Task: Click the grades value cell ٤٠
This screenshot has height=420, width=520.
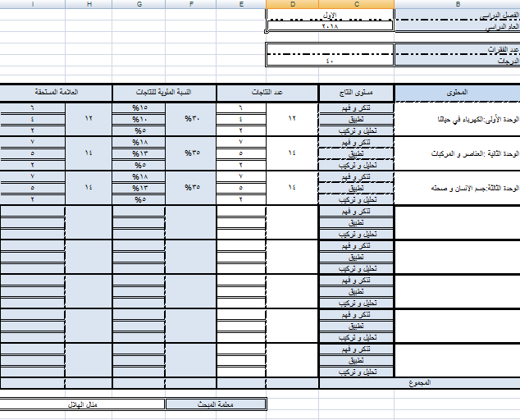Action: pos(330,60)
